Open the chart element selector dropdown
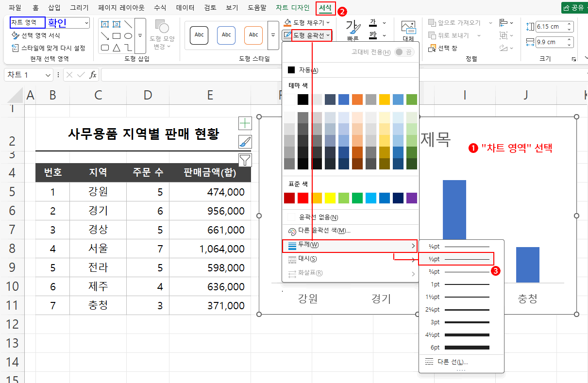The height and width of the screenshot is (383, 588). 86,22
